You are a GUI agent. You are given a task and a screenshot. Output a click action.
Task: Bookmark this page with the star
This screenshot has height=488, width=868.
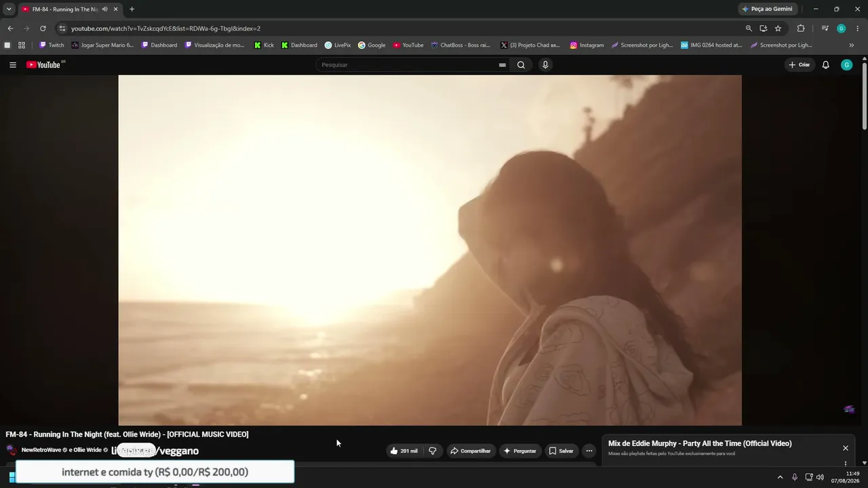click(x=778, y=28)
